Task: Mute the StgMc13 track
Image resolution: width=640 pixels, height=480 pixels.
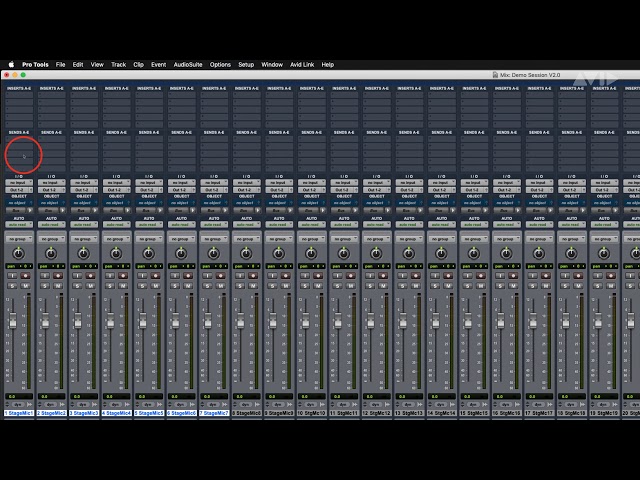Action: [416, 286]
